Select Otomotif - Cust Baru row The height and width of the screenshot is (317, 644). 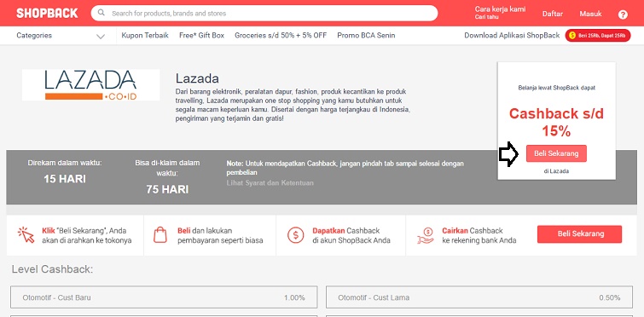pos(164,297)
